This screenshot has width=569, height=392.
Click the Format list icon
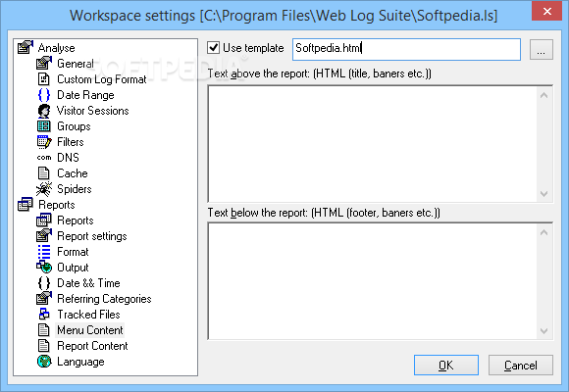point(44,252)
